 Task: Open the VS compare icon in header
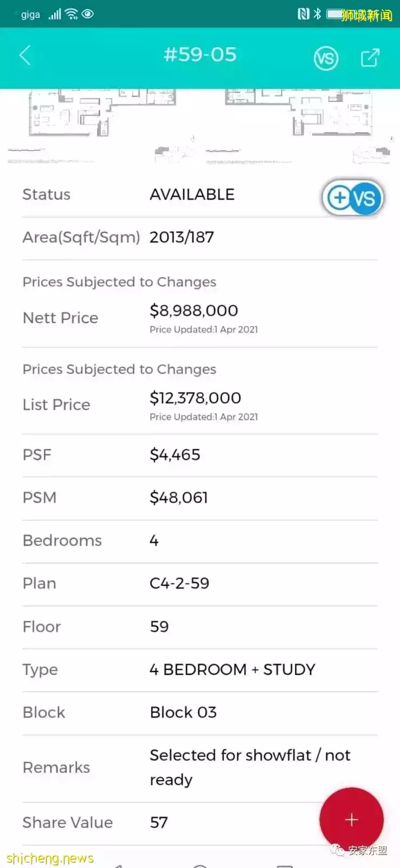click(x=326, y=58)
